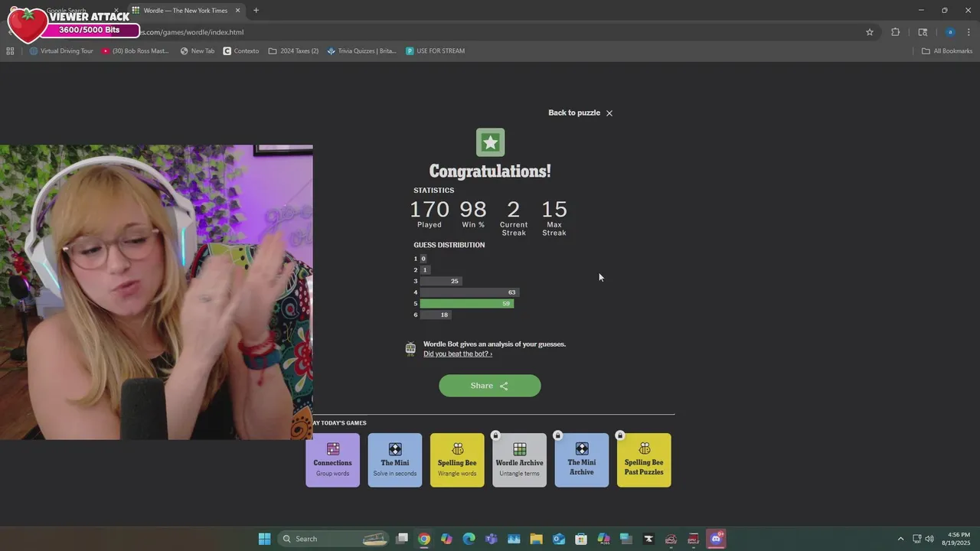
Task: Expand the All Bookmarks folder
Action: click(947, 51)
